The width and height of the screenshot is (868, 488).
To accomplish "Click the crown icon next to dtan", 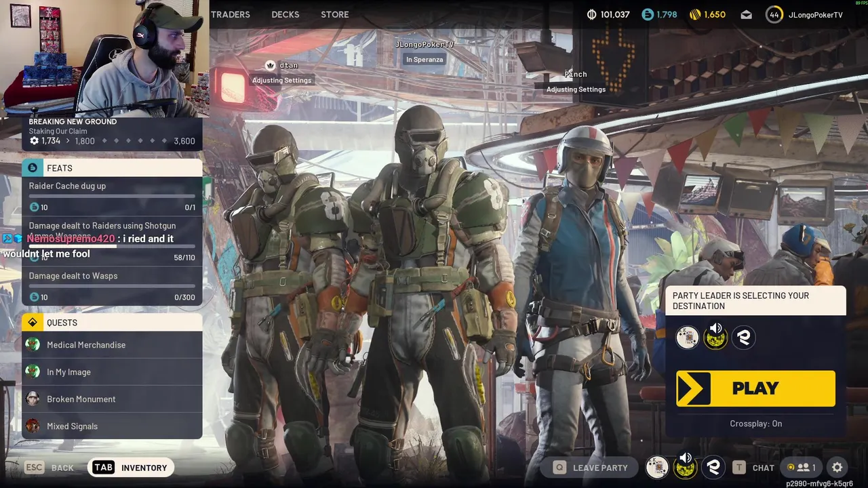I will tap(270, 65).
